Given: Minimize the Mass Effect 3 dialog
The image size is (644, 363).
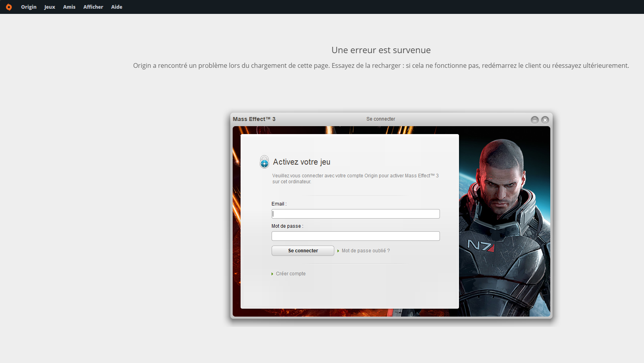Looking at the screenshot, I should point(535,120).
